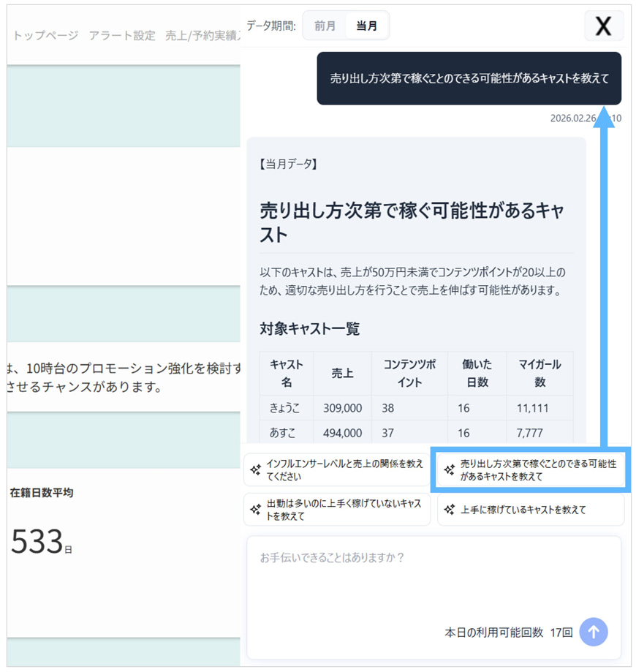The height and width of the screenshot is (672, 636).
Task: Choose the 上手に稼げているキャスト suggestion
Action: click(531, 510)
